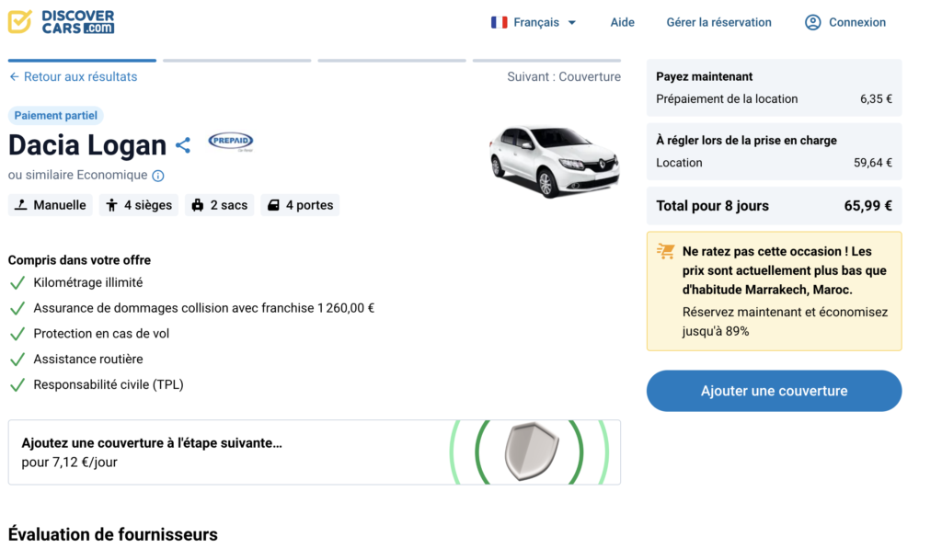
Task: Click the coverage upsell banner
Action: [230, 452]
